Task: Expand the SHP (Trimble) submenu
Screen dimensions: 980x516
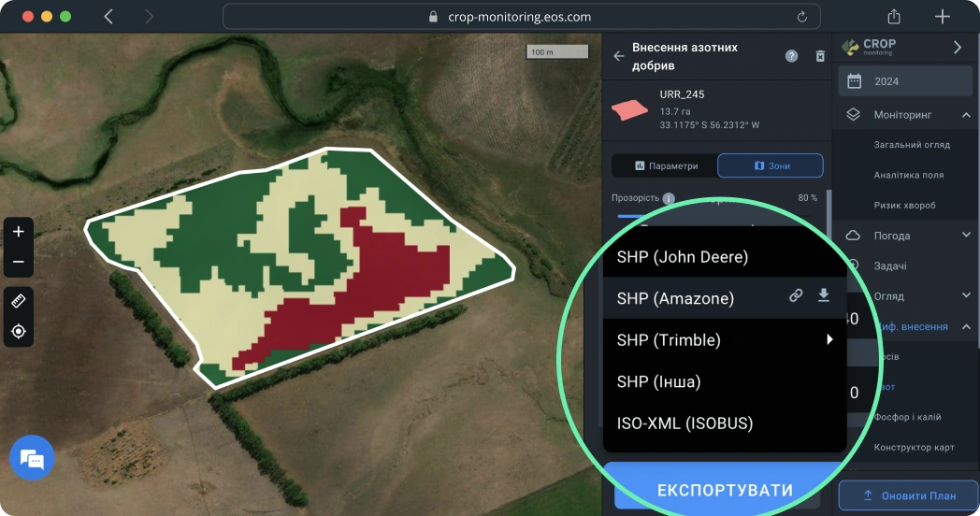Action: (x=829, y=339)
